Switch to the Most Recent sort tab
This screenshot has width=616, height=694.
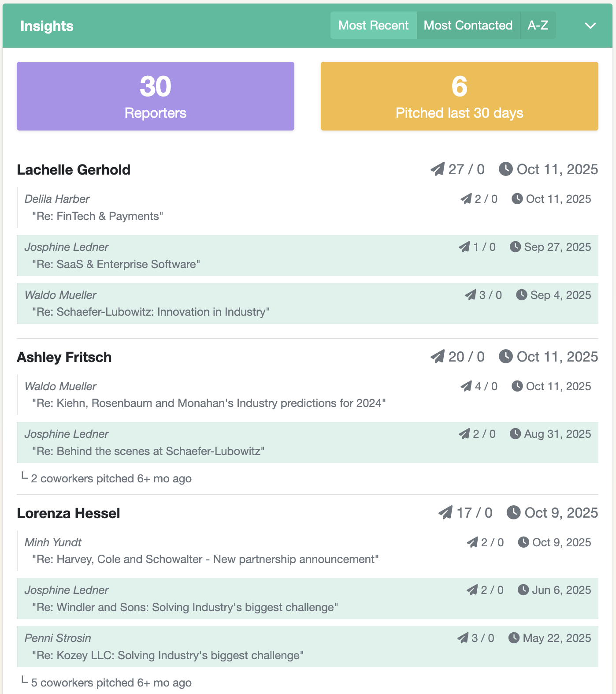coord(373,26)
